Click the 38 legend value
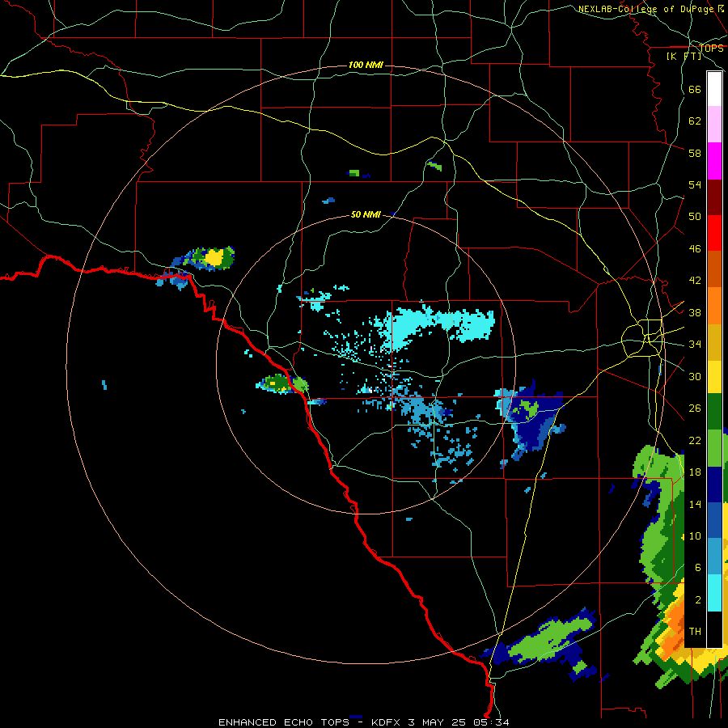The image size is (728, 728). point(695,312)
